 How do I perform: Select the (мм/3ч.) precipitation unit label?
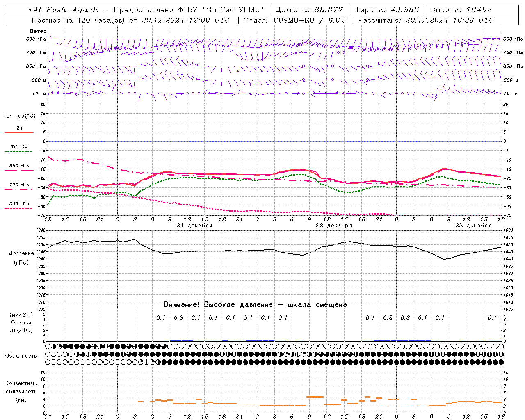[21, 315]
